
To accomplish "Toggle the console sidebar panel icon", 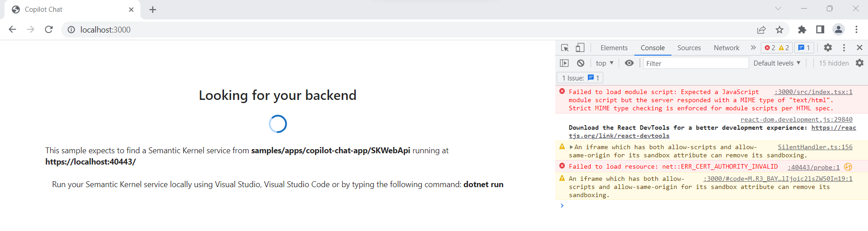I will pos(564,63).
